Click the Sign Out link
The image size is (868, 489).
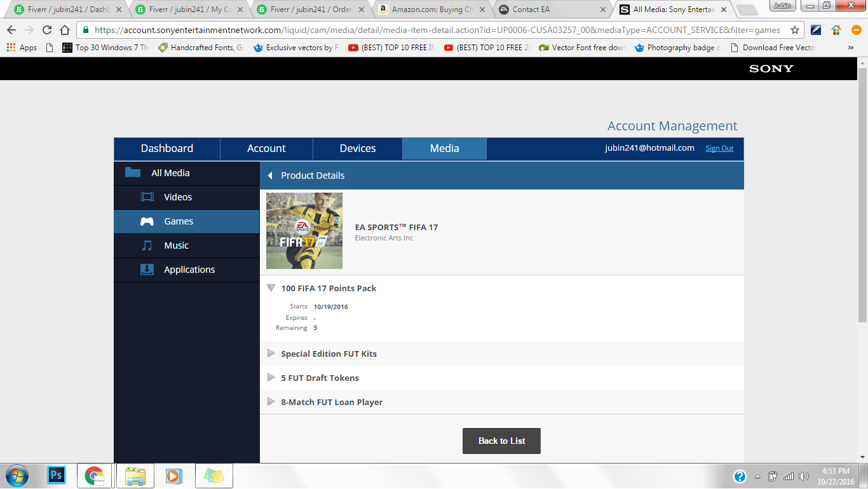coord(719,148)
